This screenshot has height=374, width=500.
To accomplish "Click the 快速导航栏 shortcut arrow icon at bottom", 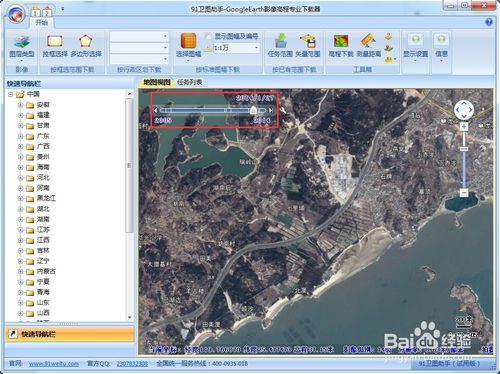I will pos(13,334).
